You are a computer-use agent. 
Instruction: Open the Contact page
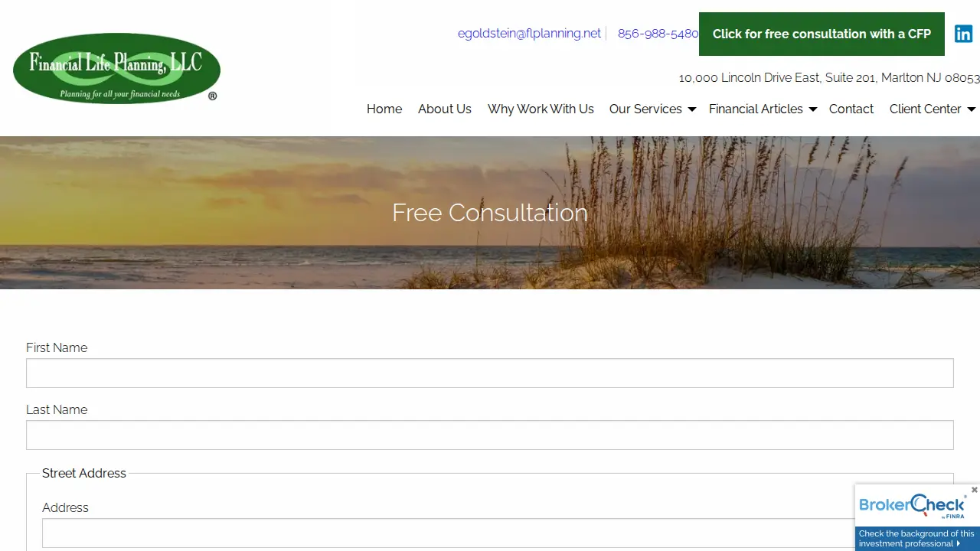point(851,109)
